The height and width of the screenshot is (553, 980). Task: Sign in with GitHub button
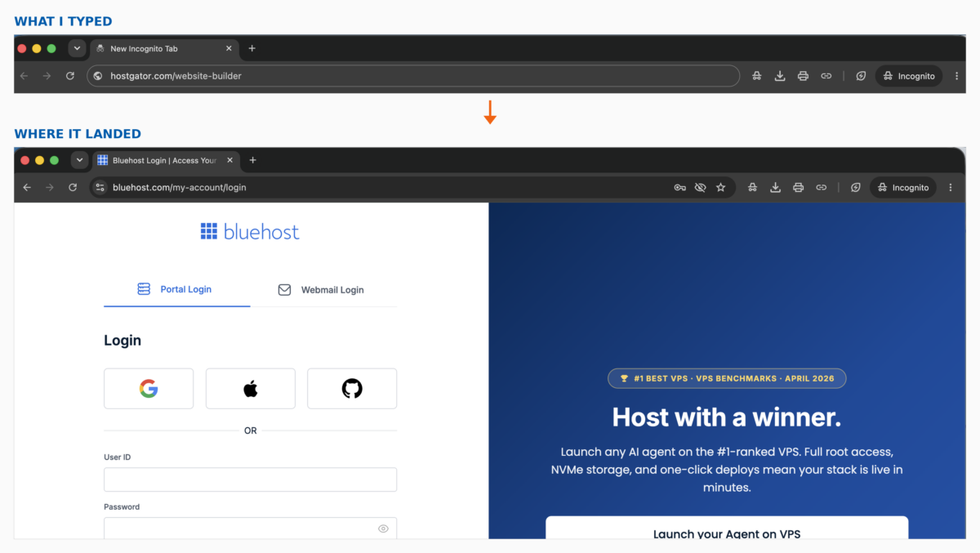pos(352,388)
